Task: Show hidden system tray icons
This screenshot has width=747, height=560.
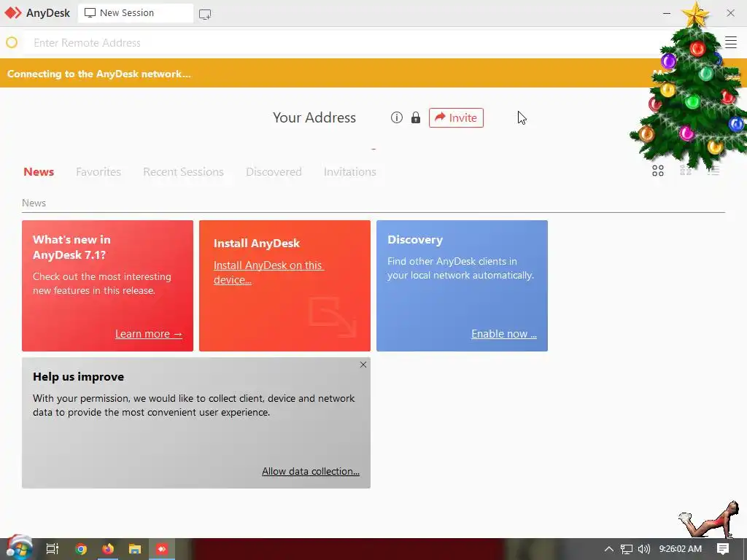Action: pyautogui.click(x=608, y=549)
